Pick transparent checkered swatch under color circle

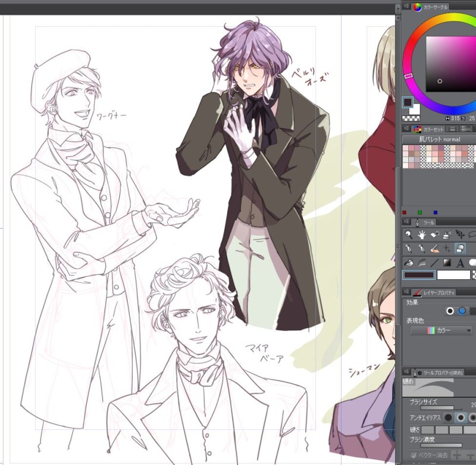point(411,118)
